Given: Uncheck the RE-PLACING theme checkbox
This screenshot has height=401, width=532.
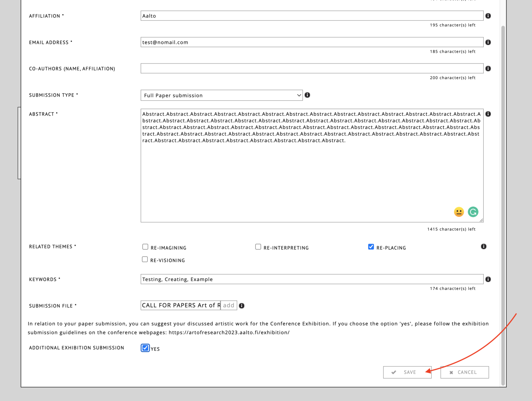Looking at the screenshot, I should click(x=371, y=247).
